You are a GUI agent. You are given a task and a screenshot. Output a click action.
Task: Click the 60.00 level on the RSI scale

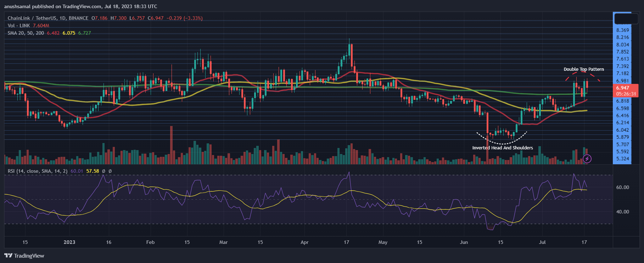click(x=622, y=187)
